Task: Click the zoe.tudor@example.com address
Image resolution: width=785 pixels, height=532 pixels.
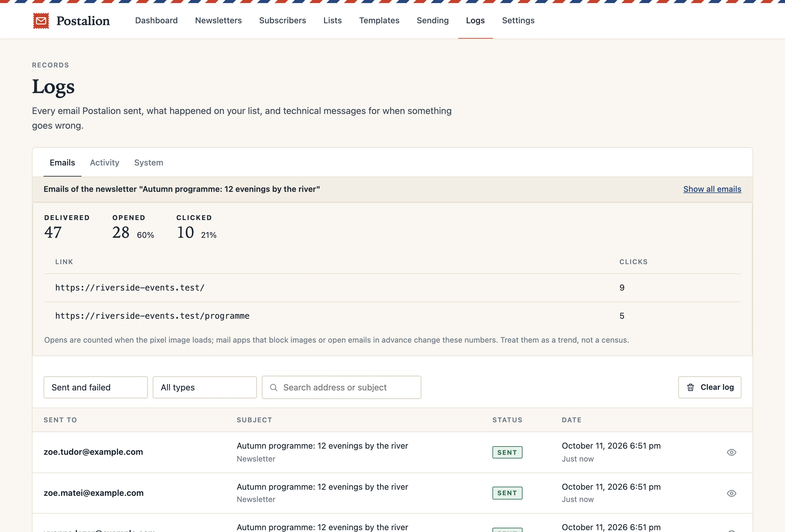Action: tap(93, 452)
